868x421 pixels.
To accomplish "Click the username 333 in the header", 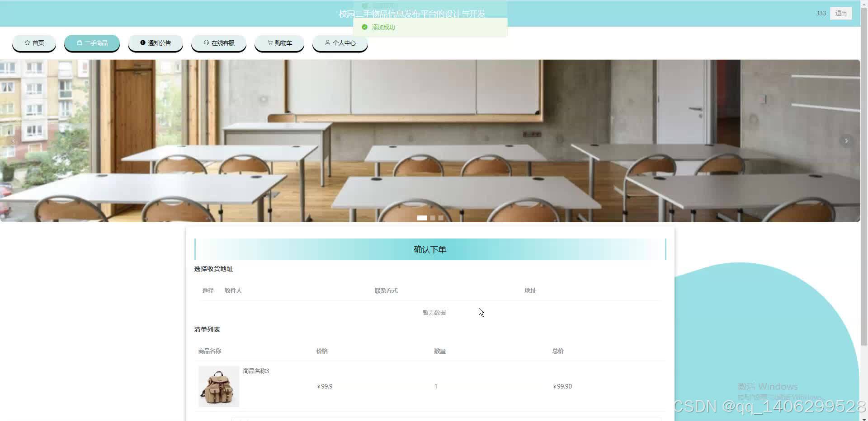I will pos(821,13).
